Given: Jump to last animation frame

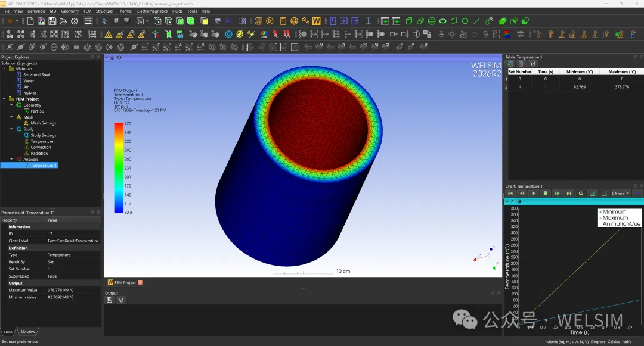Looking at the screenshot, I should coord(569,193).
